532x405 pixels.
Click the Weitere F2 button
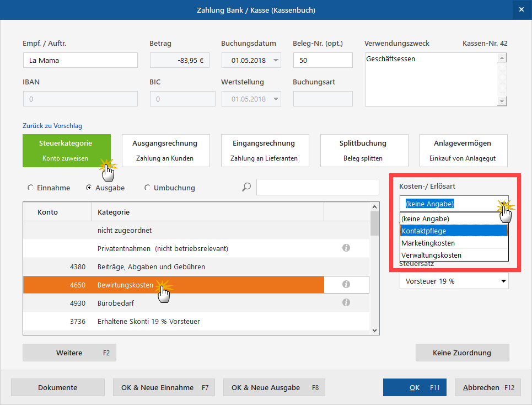click(69, 353)
